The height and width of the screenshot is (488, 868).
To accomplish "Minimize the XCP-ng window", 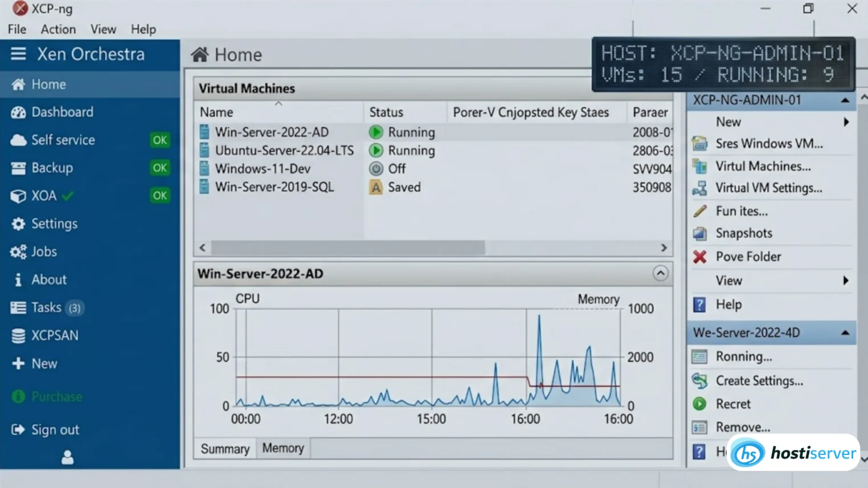I will (765, 9).
